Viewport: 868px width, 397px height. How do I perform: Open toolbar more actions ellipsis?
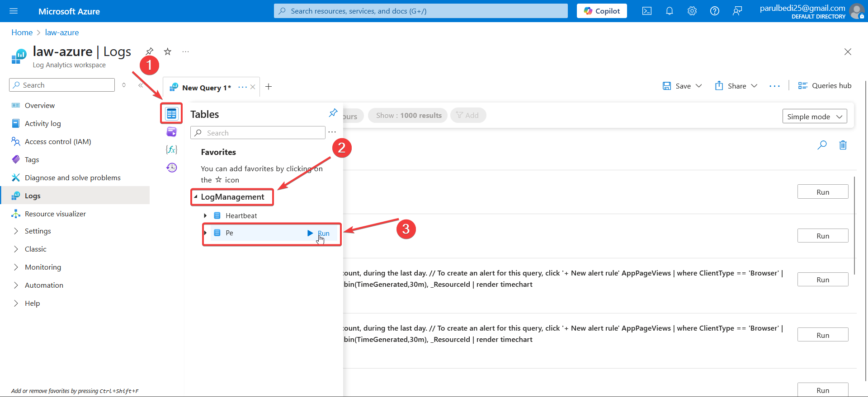point(774,86)
